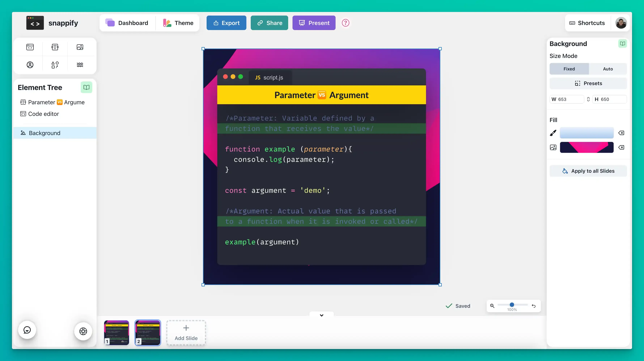Click the Saved status indicator
Viewport: 644px width, 361px height.
[x=458, y=306]
